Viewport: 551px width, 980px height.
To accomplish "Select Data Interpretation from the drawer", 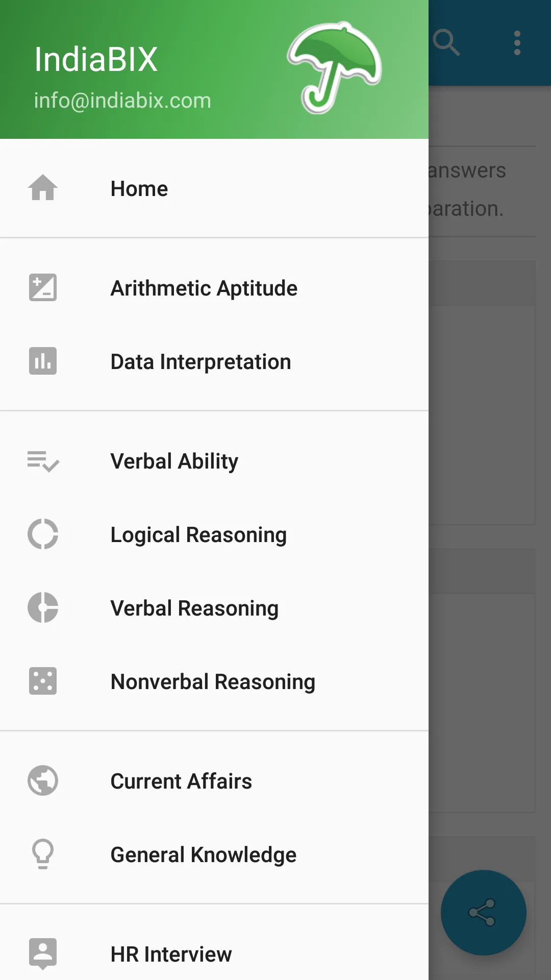I will [201, 362].
